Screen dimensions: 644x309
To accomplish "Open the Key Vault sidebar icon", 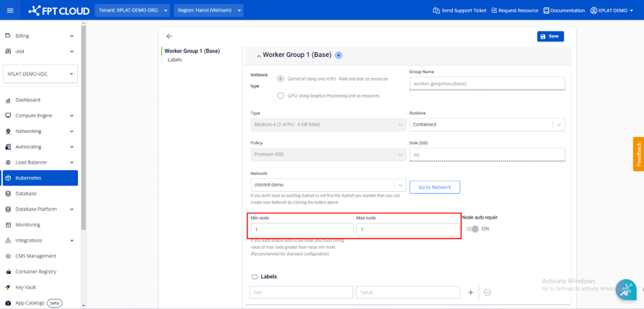I will pos(8,287).
